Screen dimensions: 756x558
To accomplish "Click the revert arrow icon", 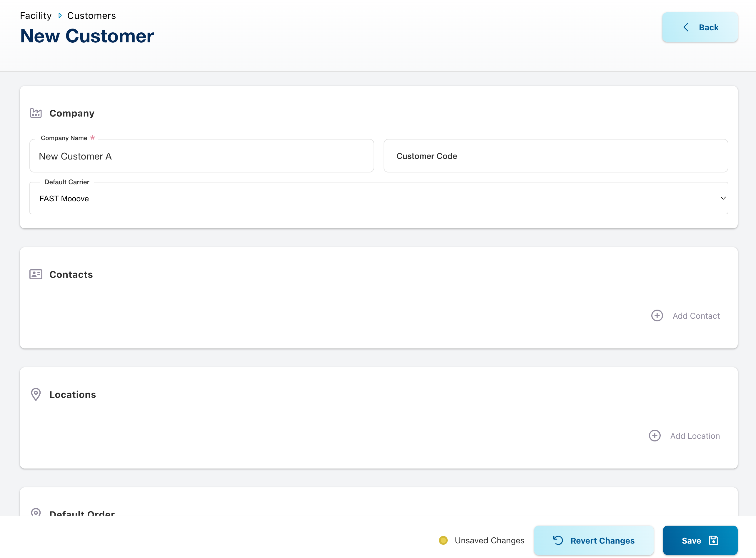I will point(558,540).
